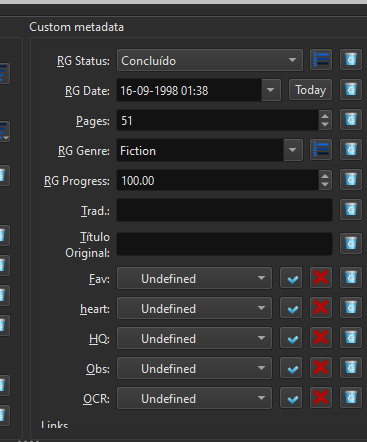367x442 pixels.
Task: Click the RG Progress field showing 100.00
Action: 218,180
